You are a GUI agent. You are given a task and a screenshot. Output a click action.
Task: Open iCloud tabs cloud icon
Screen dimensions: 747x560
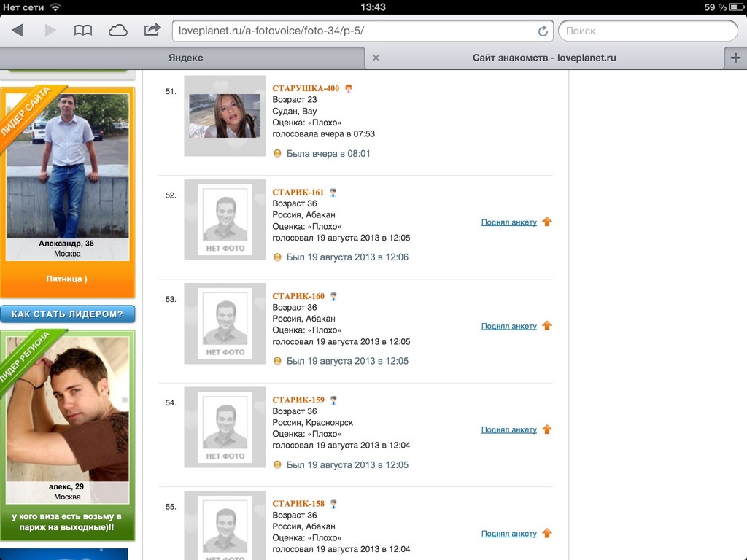[x=117, y=31]
